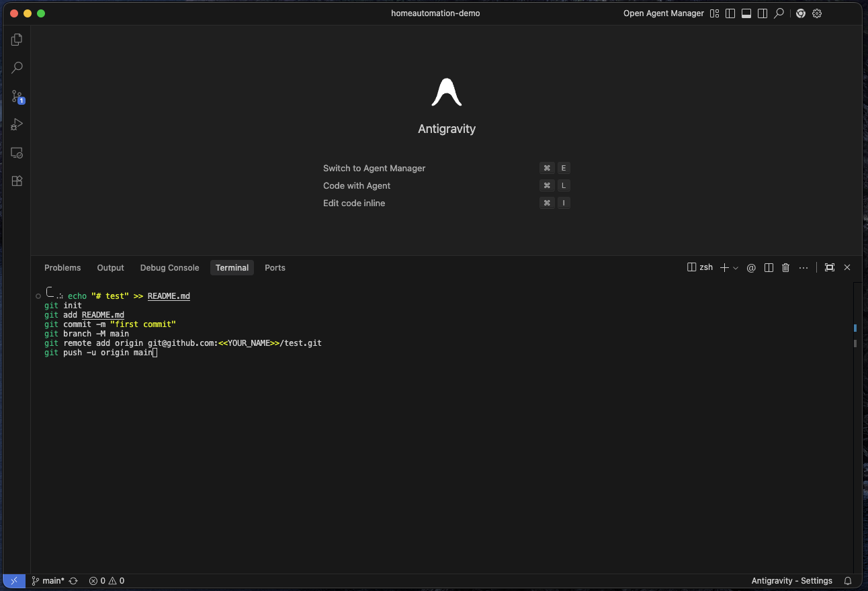Open Source Control view with badge
The image size is (868, 591).
[17, 97]
